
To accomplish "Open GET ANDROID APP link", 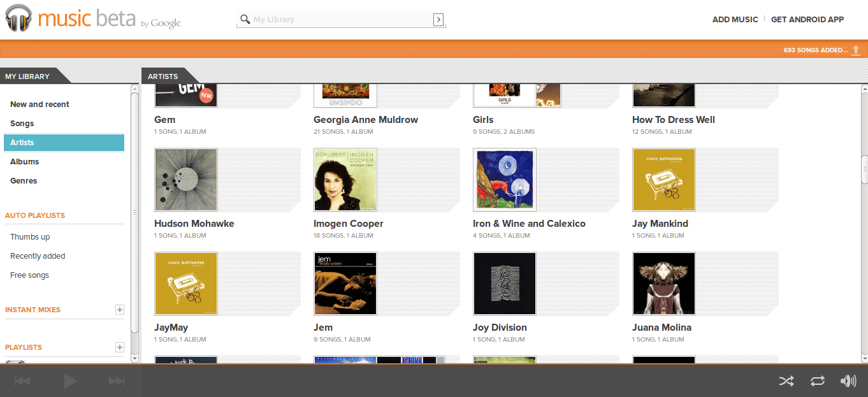I will 807,20.
